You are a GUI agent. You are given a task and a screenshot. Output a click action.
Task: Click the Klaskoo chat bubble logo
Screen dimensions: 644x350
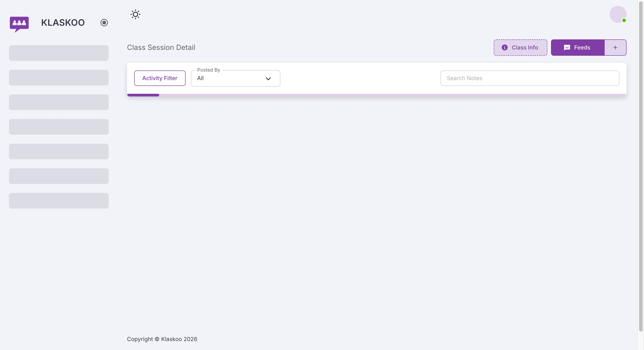click(19, 24)
